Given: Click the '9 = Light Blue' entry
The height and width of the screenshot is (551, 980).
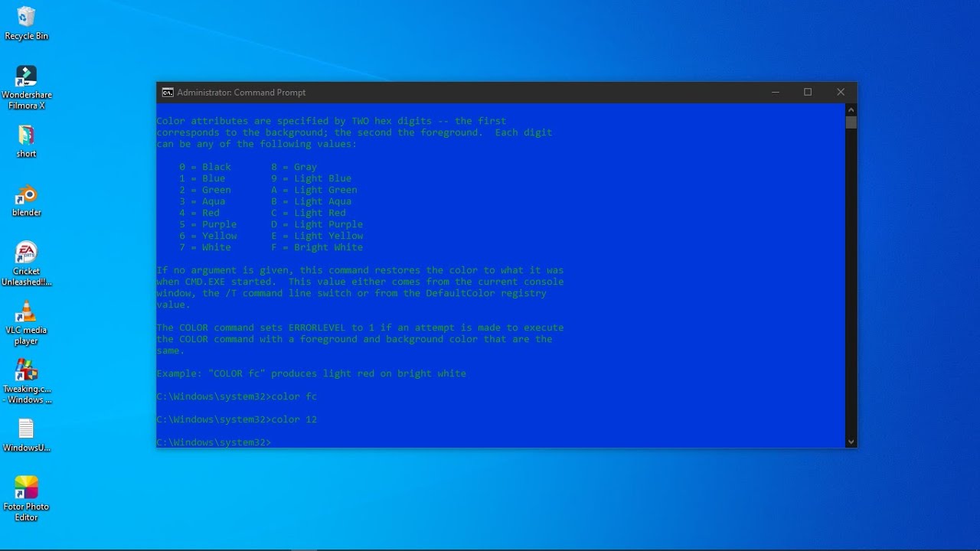Looking at the screenshot, I should tap(312, 178).
